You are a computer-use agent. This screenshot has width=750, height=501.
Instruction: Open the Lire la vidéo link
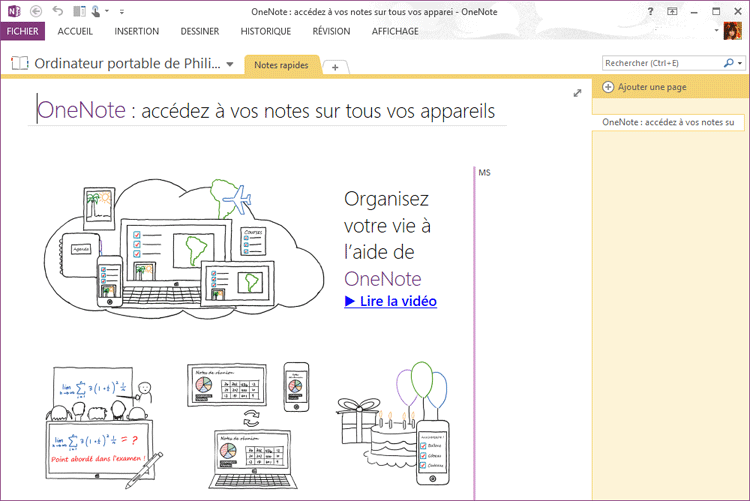[390, 300]
